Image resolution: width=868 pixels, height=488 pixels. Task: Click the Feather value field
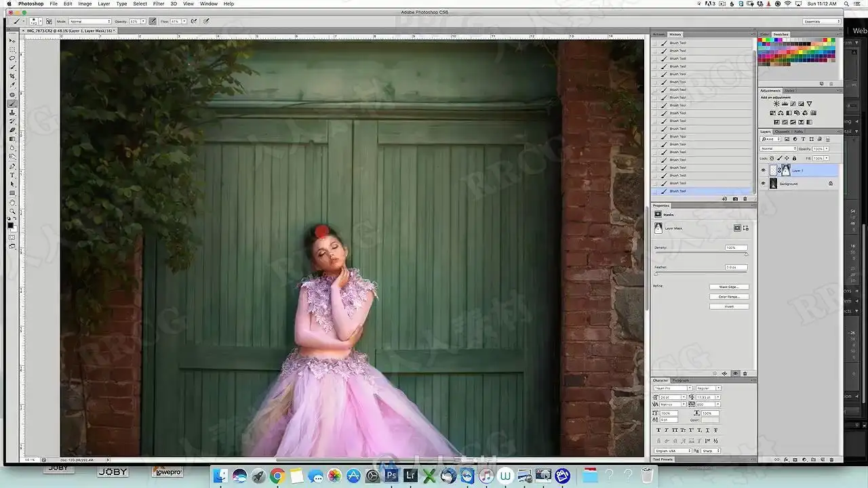pos(736,267)
